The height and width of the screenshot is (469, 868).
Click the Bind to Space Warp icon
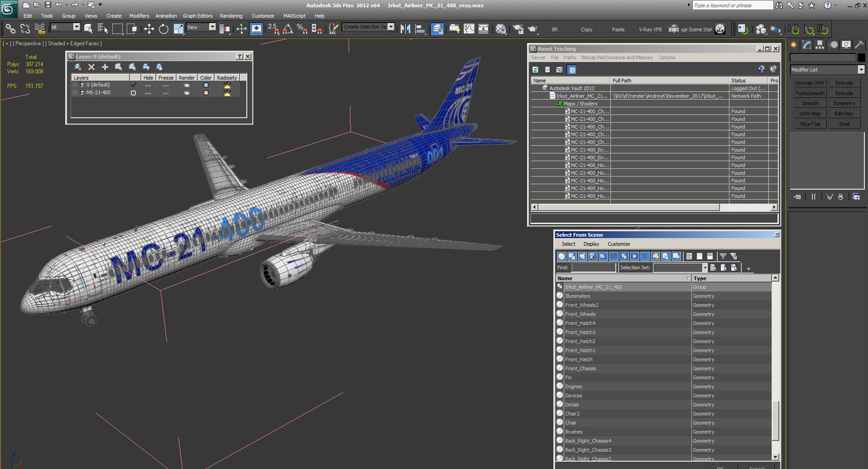click(x=39, y=29)
